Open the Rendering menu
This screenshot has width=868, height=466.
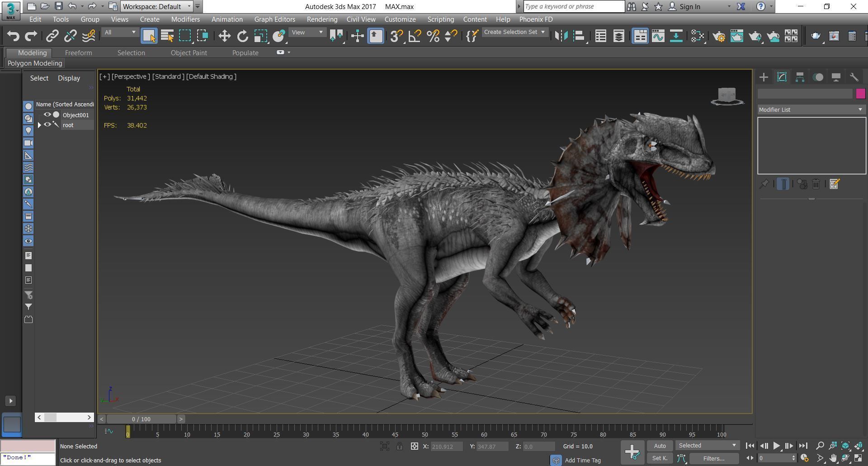(x=322, y=19)
